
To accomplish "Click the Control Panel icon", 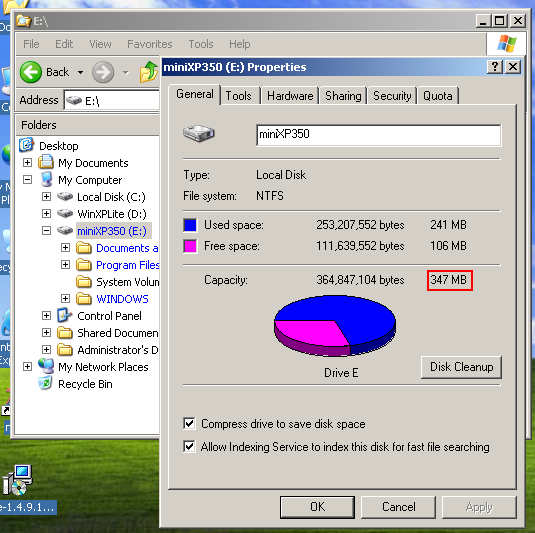I will (x=64, y=315).
